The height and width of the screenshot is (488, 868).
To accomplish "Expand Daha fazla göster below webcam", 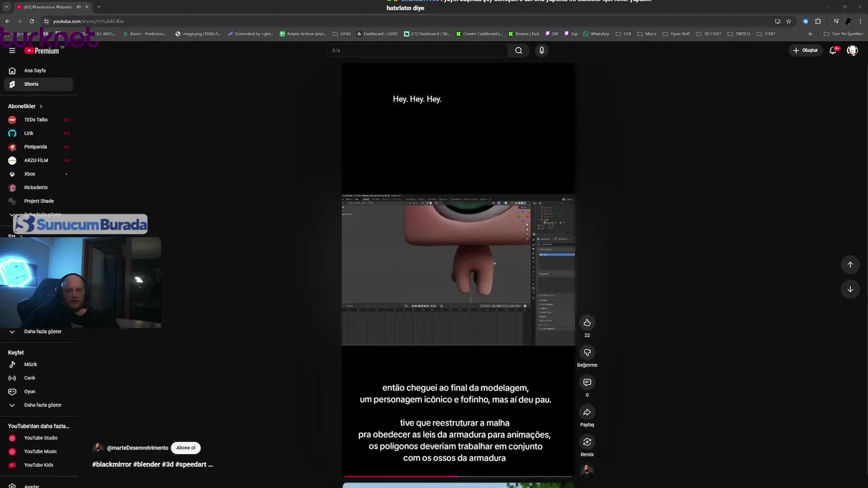I will click(x=38, y=331).
